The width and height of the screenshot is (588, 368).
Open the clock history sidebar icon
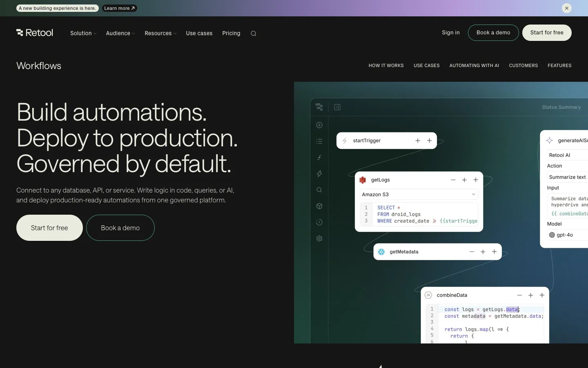[319, 222]
